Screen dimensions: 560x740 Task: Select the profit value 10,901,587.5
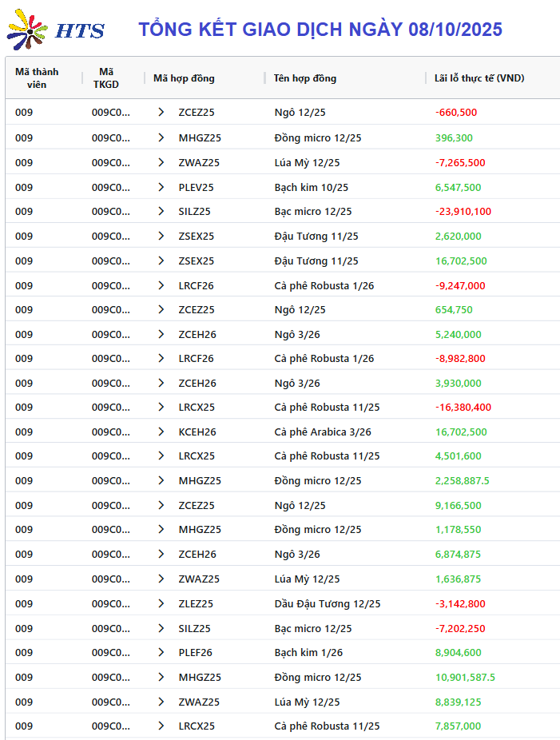click(x=465, y=677)
